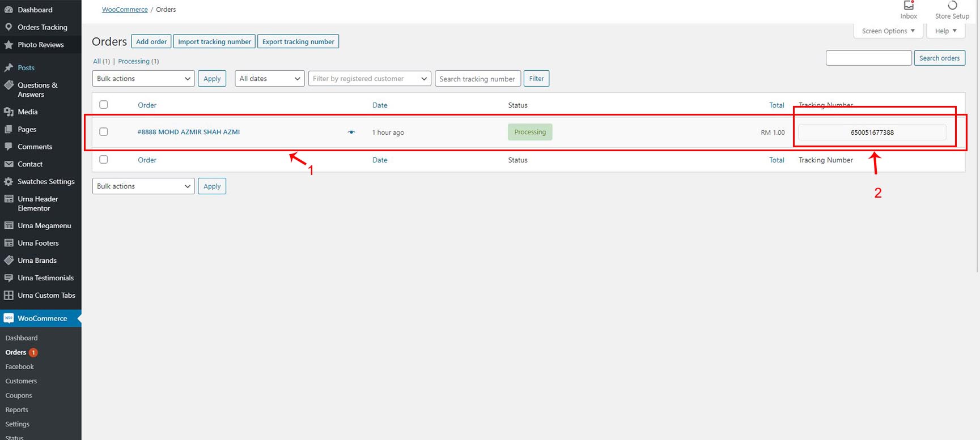This screenshot has height=440, width=980.
Task: Open the Store Setup progress icon
Action: click(x=952, y=6)
